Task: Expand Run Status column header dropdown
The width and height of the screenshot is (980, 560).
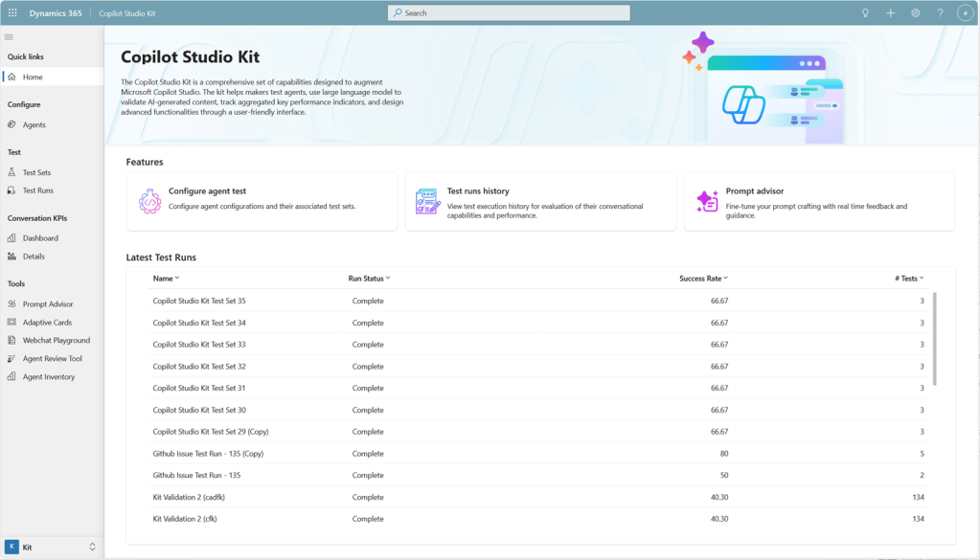Action: [x=369, y=279]
